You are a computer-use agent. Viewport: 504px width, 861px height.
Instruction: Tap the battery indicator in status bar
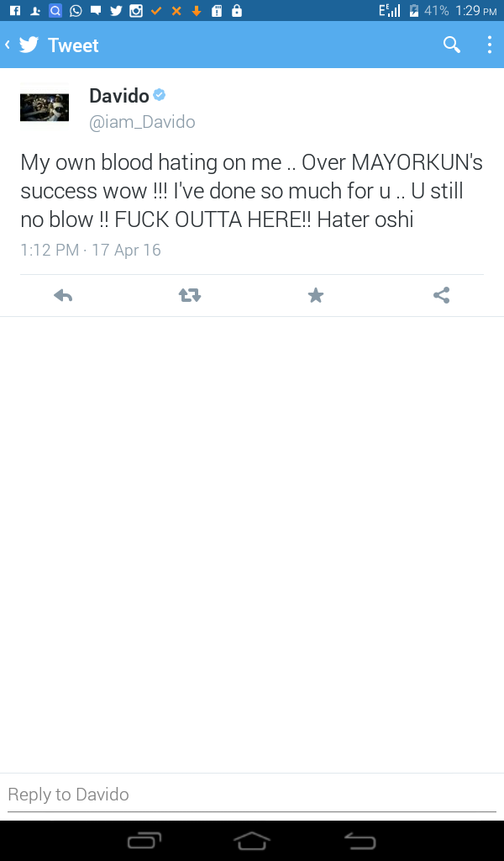click(x=413, y=11)
